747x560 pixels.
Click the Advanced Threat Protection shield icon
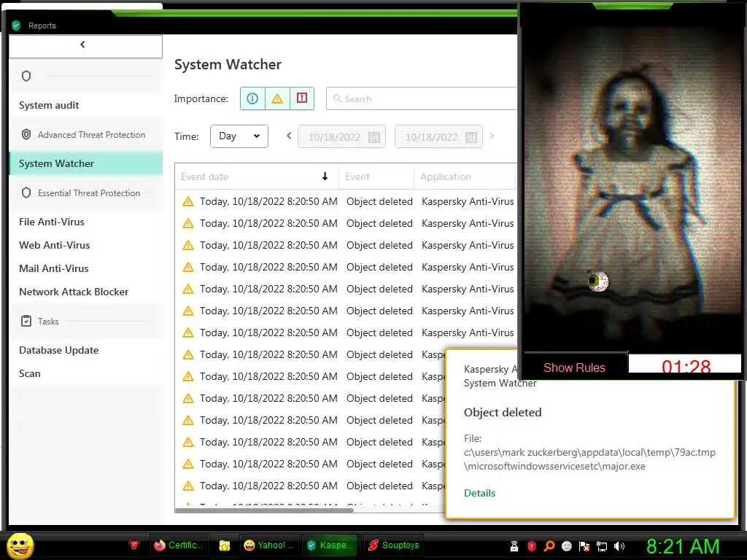(x=26, y=135)
